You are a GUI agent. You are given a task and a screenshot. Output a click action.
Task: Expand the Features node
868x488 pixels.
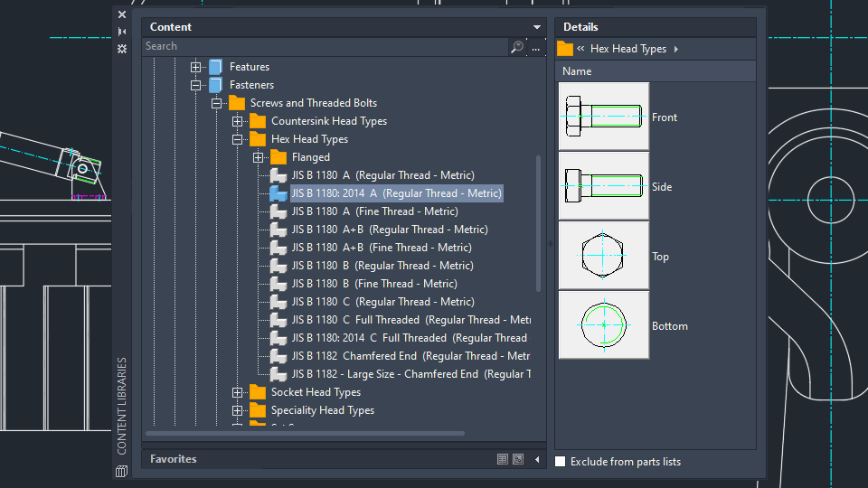(195, 67)
